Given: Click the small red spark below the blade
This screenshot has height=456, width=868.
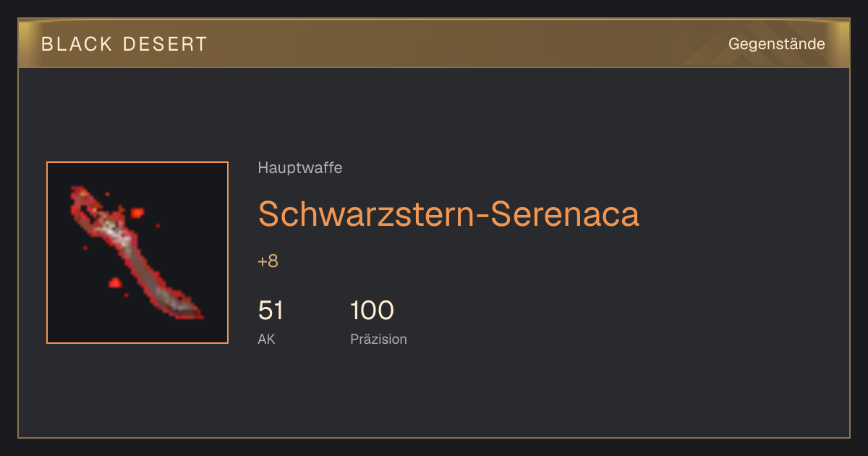Looking at the screenshot, I should click(x=114, y=282).
